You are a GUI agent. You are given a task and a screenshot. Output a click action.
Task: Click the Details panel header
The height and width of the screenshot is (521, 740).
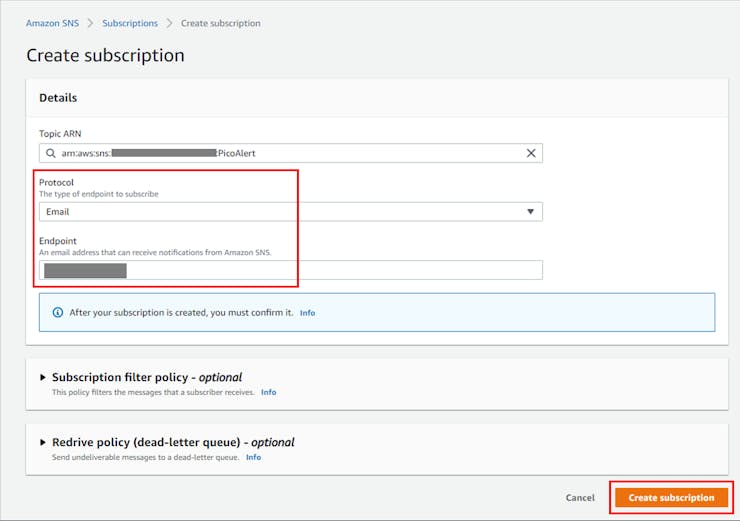coord(58,98)
